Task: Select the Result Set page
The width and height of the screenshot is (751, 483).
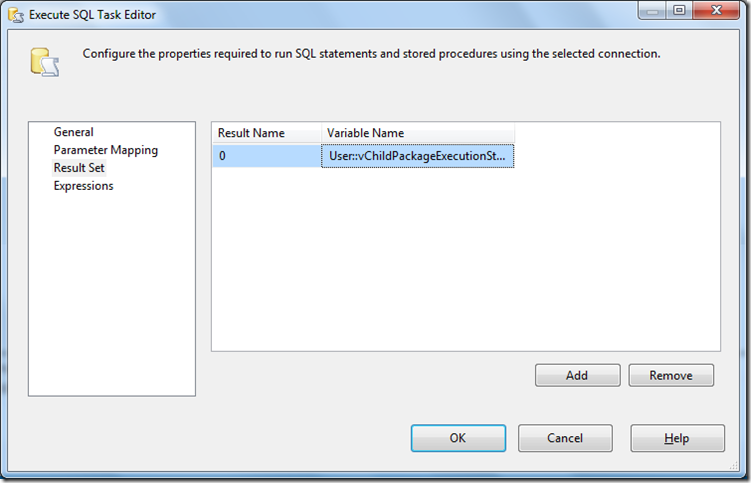Action: pyautogui.click(x=79, y=168)
